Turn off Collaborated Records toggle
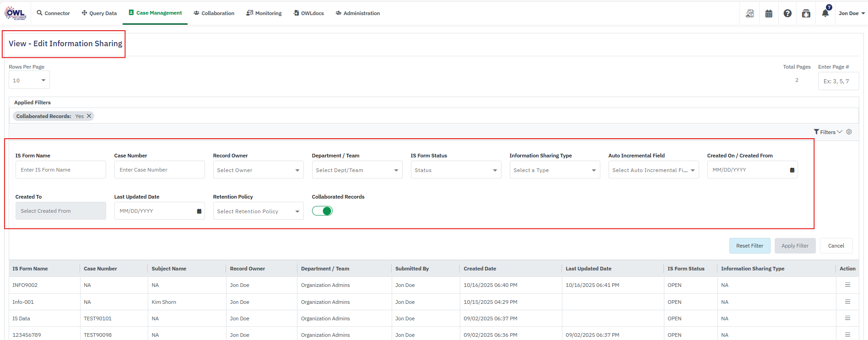Screen dimensions: 868x340 tap(322, 211)
